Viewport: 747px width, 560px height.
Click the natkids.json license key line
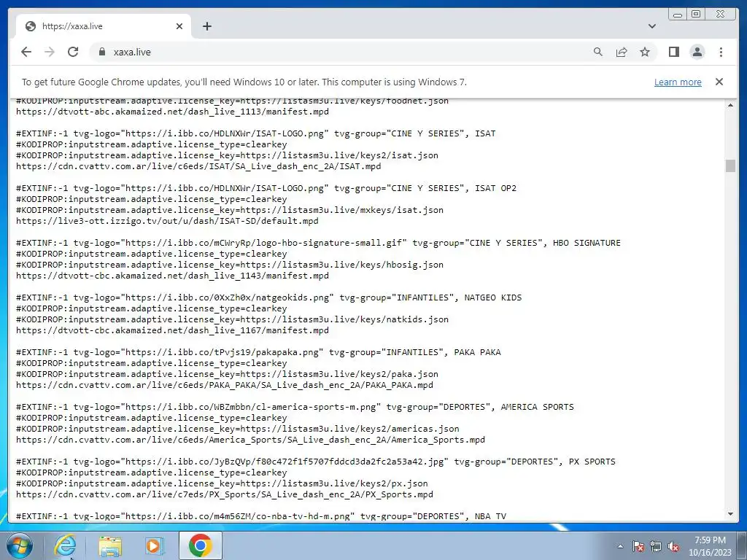[232, 319]
